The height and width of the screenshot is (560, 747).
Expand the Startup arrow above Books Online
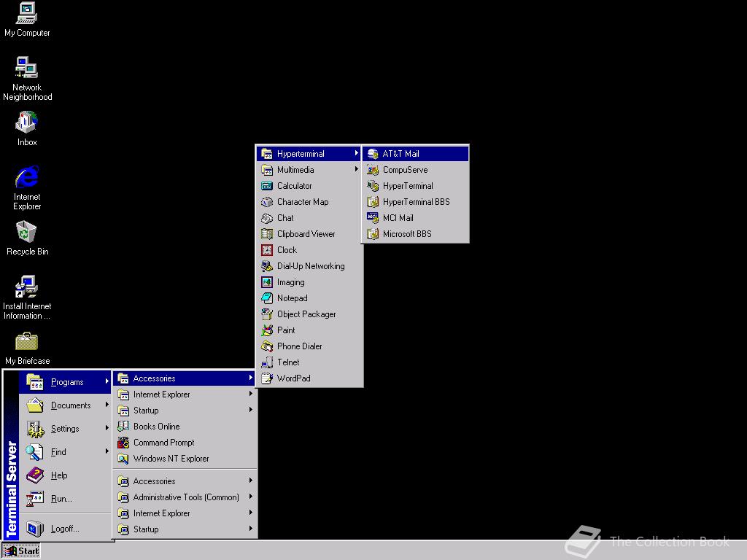(251, 410)
